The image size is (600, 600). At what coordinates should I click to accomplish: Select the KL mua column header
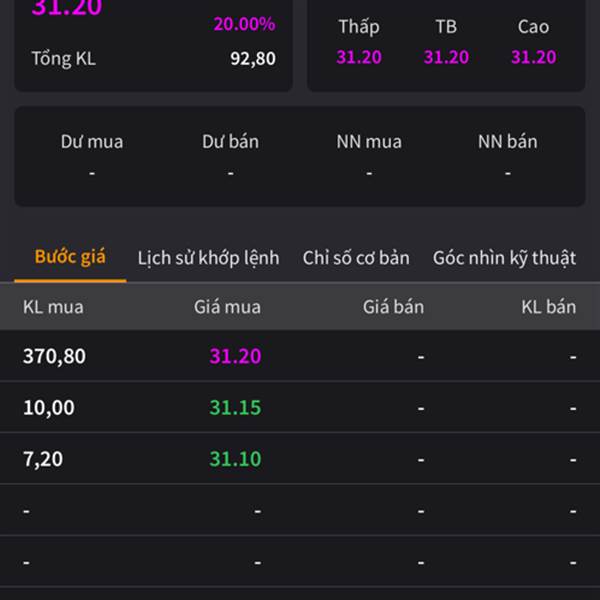pyautogui.click(x=53, y=307)
